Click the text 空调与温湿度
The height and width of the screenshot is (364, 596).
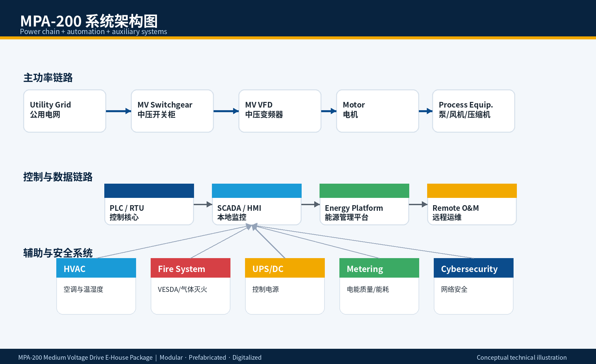(83, 289)
